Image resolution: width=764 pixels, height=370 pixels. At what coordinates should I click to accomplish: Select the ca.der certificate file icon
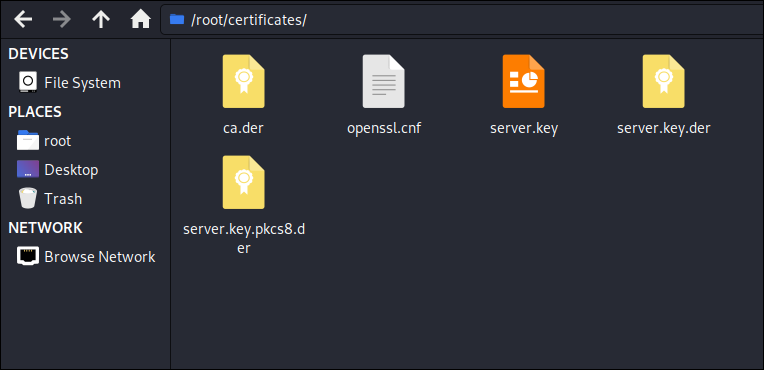[x=244, y=81]
